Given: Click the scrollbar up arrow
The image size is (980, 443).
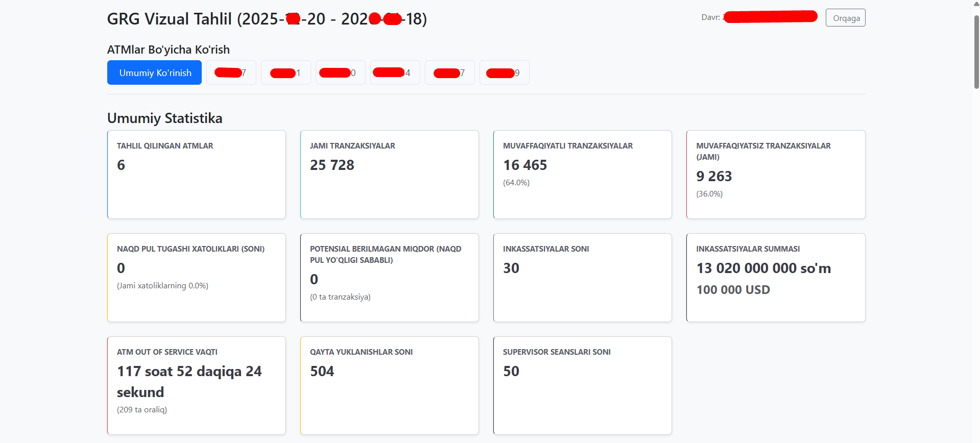Looking at the screenshot, I should click(x=976, y=4).
